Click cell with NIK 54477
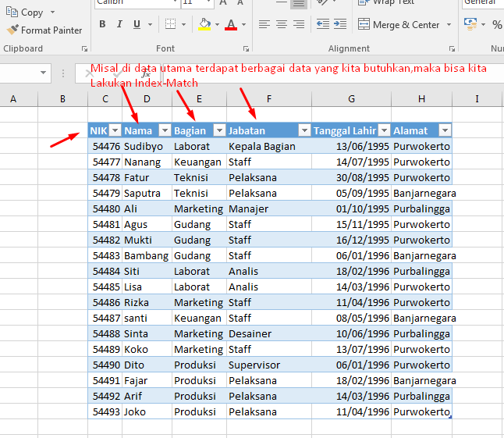This screenshot has height=438, width=504. (105, 162)
